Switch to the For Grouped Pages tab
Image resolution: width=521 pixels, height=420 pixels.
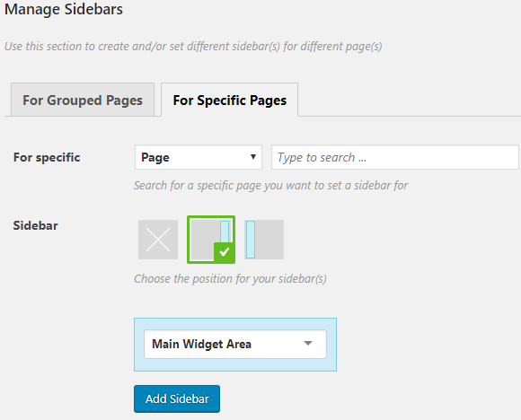click(83, 100)
